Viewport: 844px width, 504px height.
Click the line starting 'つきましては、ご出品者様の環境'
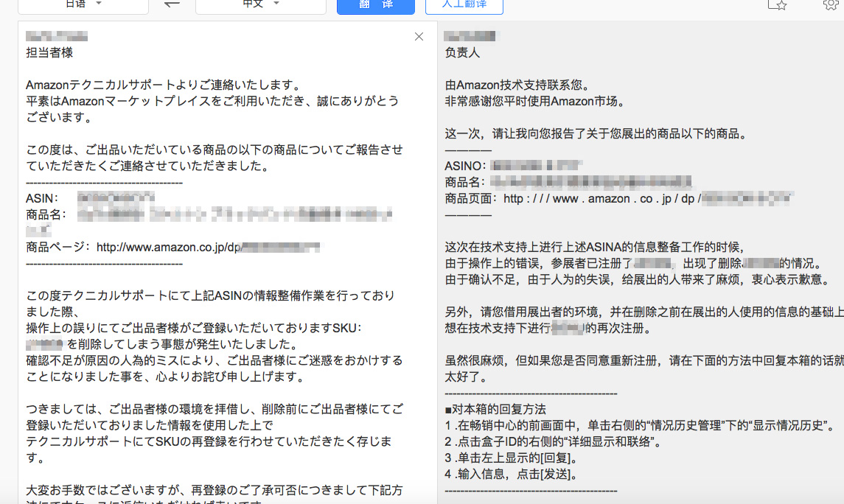215,410
